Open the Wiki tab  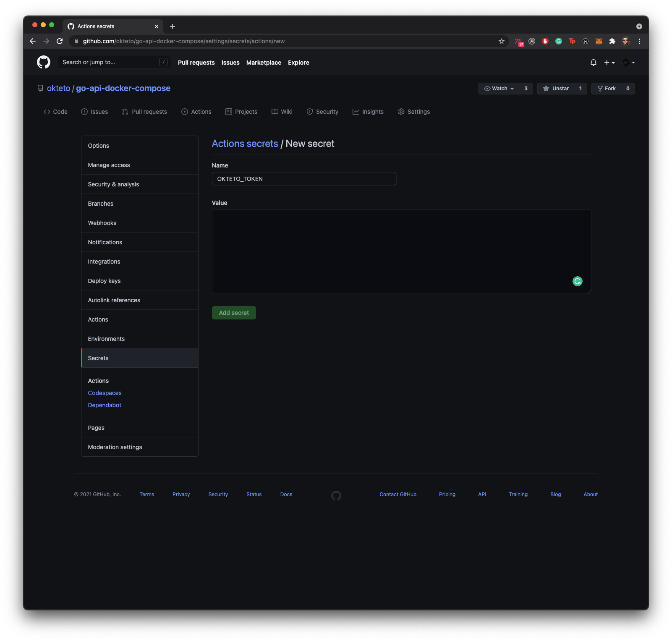[x=282, y=112]
